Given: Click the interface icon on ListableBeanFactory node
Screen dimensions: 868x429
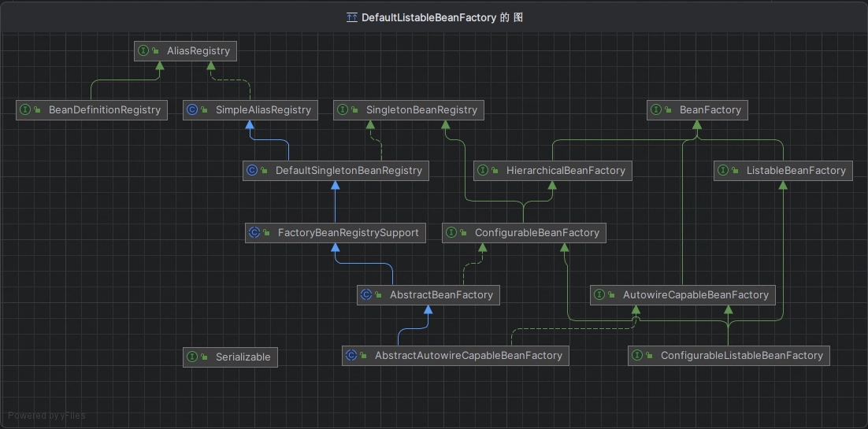Looking at the screenshot, I should tap(722, 170).
